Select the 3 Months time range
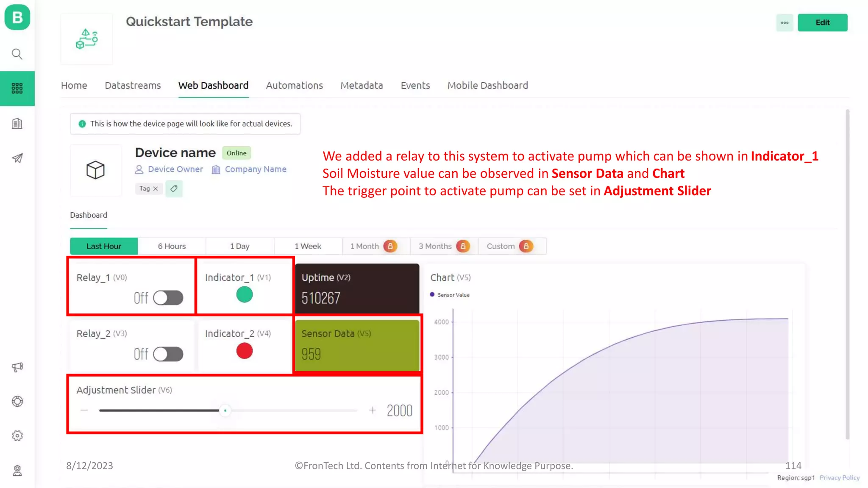 tap(444, 246)
